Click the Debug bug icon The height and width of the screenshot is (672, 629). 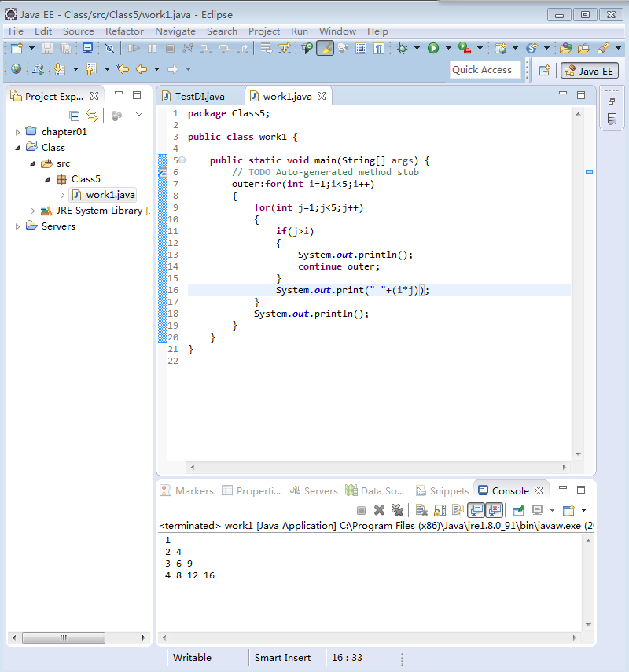pyautogui.click(x=403, y=49)
